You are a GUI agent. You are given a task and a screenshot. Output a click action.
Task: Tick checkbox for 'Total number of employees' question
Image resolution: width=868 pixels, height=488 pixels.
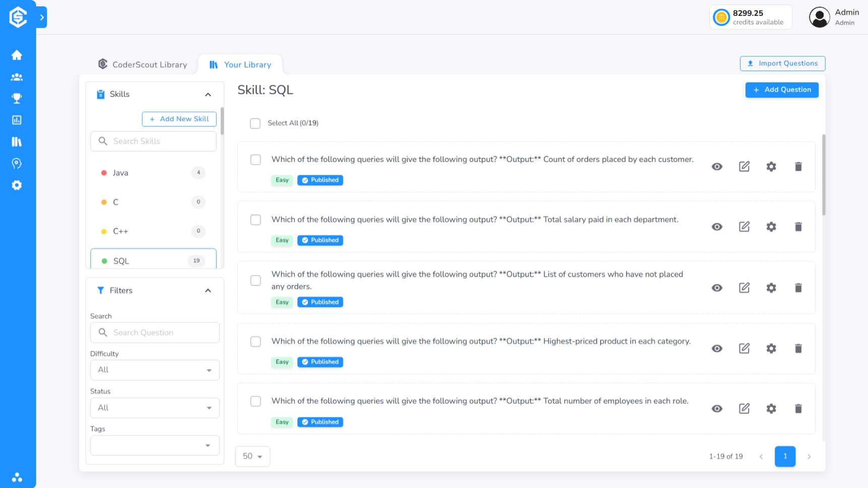click(256, 401)
